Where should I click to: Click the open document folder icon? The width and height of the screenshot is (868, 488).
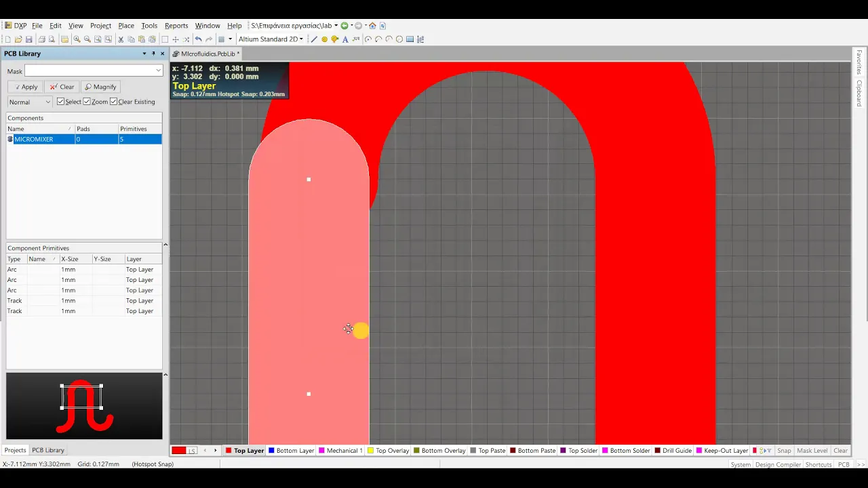[x=18, y=39]
